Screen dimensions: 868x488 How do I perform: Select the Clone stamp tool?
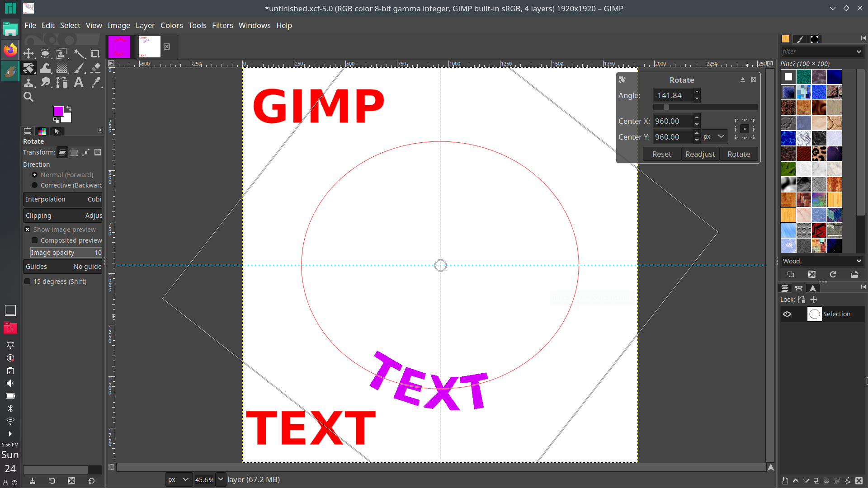pos(28,83)
